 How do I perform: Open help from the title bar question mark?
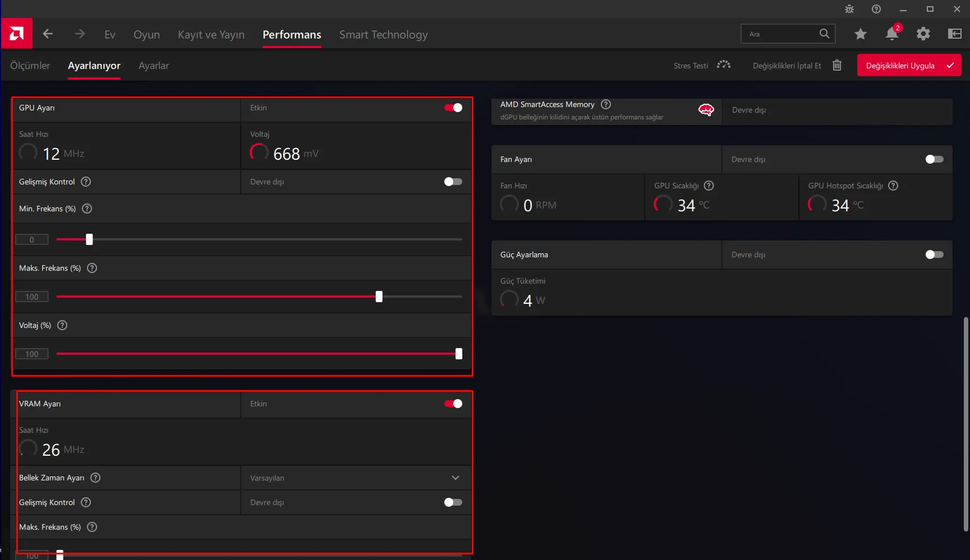pos(876,9)
